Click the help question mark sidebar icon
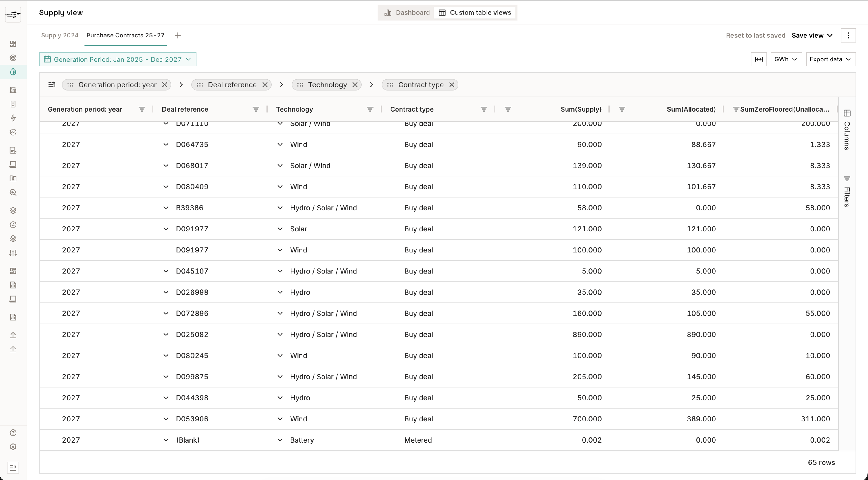 pyautogui.click(x=13, y=433)
